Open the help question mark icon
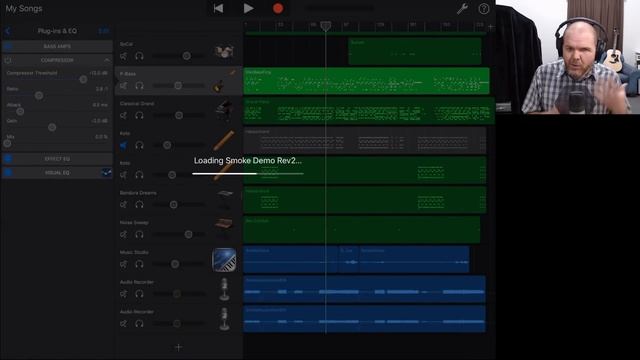The width and height of the screenshot is (640, 360). 484,9
